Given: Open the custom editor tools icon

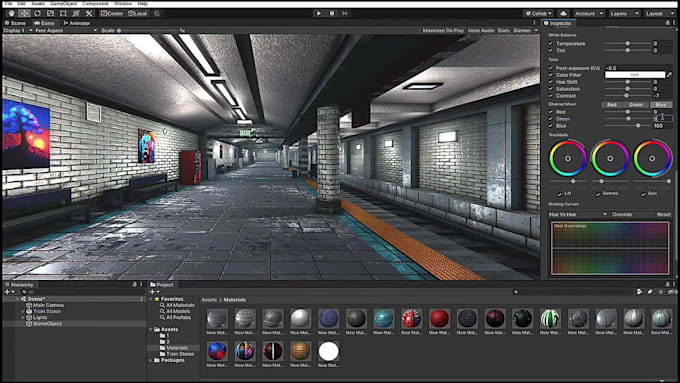Looking at the screenshot, I should click(x=89, y=13).
